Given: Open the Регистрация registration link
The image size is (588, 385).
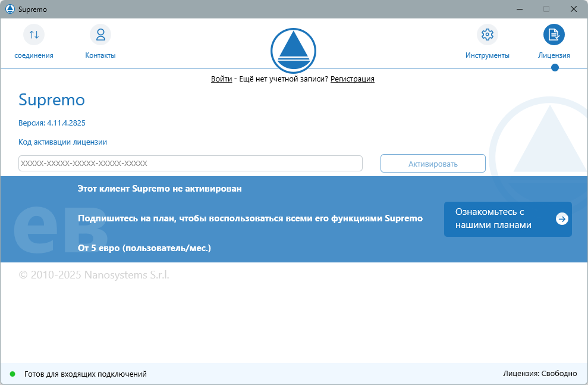Looking at the screenshot, I should coord(352,79).
